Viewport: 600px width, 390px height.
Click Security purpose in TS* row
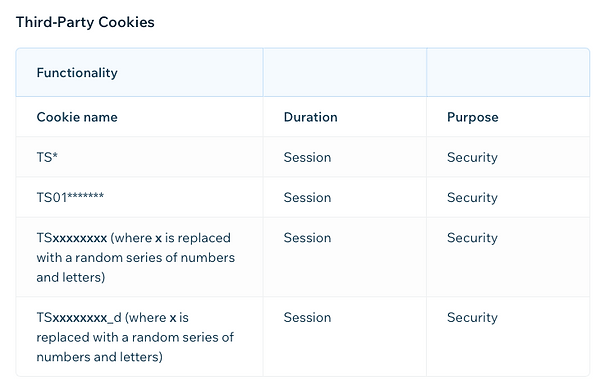(472, 157)
